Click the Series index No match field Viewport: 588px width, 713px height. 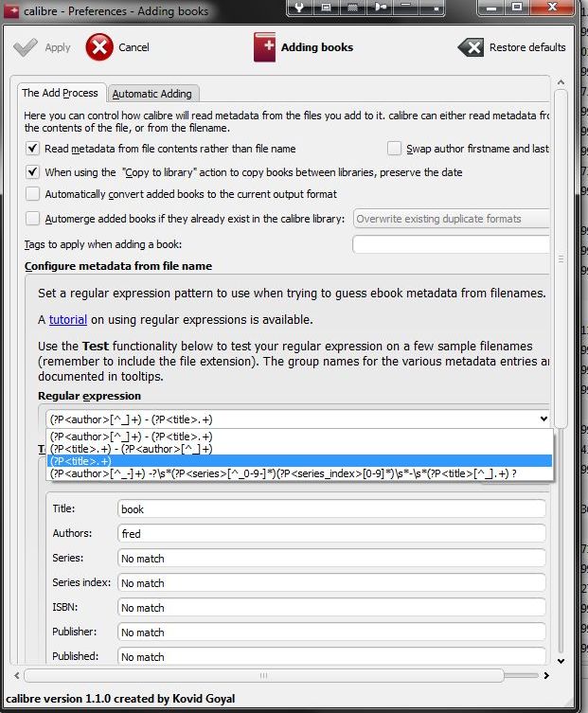pyautogui.click(x=331, y=582)
